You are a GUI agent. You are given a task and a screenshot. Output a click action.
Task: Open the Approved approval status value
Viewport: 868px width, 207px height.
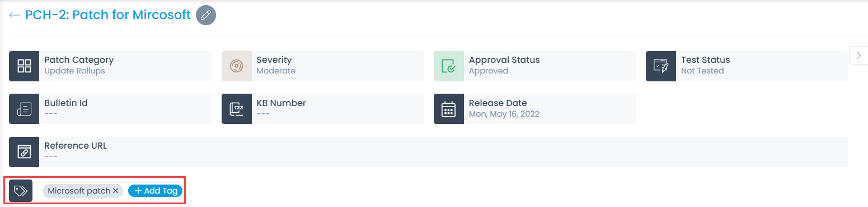[489, 71]
